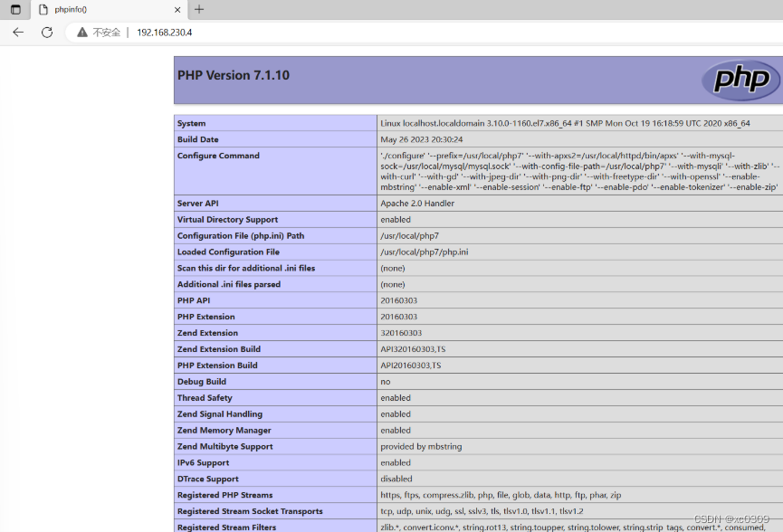Reload the current page
The image size is (783, 532).
tap(47, 33)
